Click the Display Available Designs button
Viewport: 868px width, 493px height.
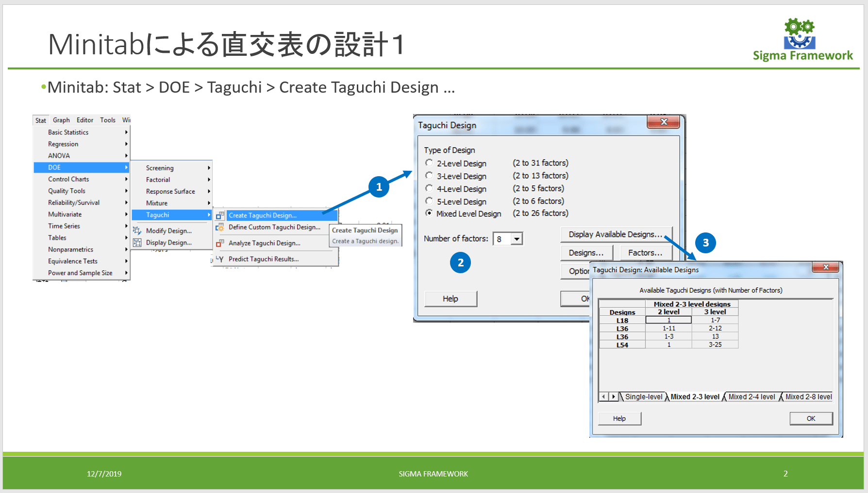pyautogui.click(x=616, y=234)
